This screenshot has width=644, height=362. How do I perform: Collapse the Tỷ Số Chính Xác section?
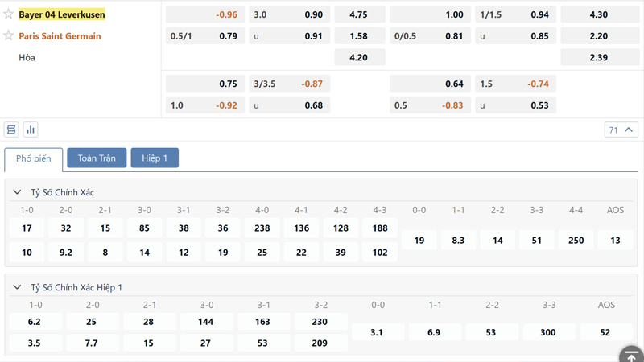coord(17,192)
